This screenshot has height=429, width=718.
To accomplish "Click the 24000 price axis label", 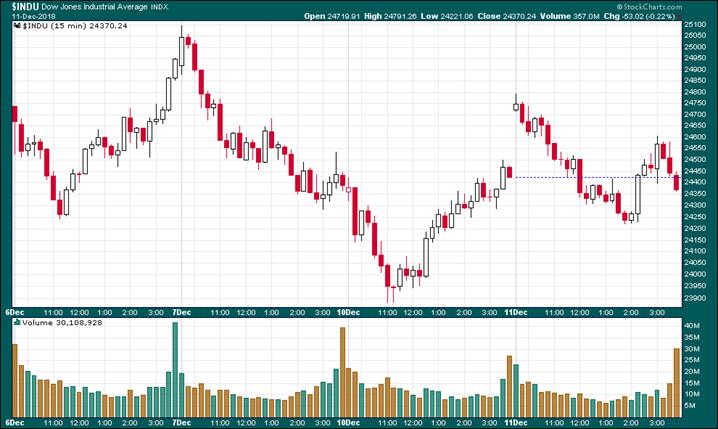I will coord(695,274).
